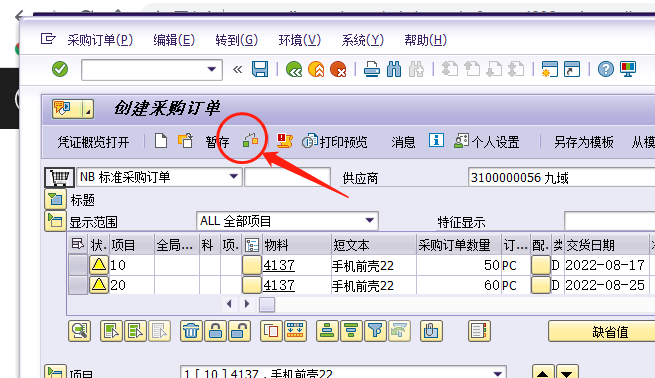Viewport: 655px width, 378px height.
Task: Expand the 标题 header section
Action: click(x=55, y=199)
